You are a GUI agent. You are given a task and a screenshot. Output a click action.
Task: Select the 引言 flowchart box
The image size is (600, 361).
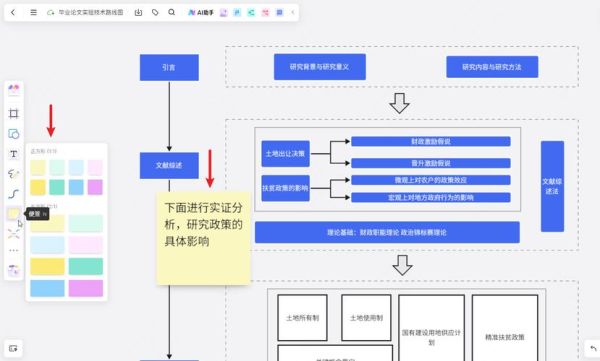[169, 67]
